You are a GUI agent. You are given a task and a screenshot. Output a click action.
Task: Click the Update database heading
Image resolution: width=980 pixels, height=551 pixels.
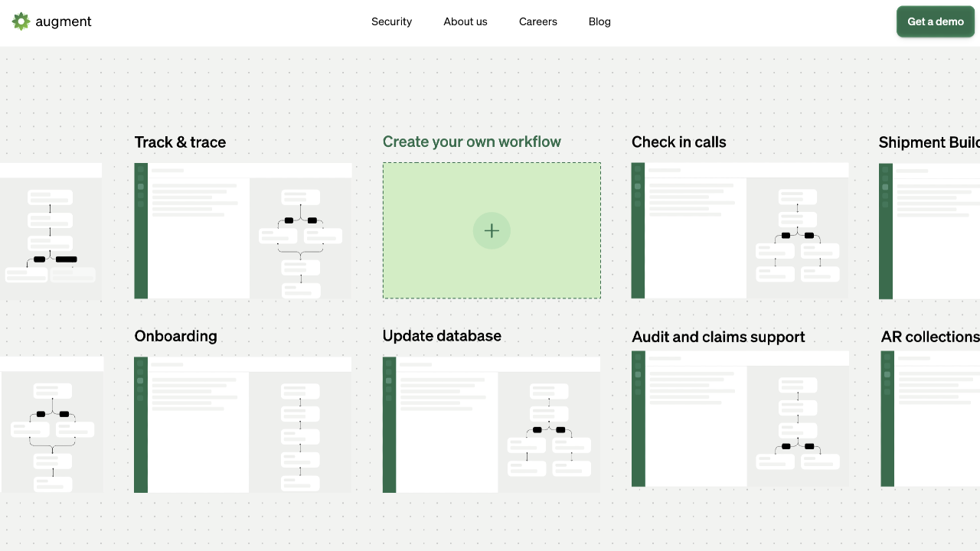[x=442, y=336]
